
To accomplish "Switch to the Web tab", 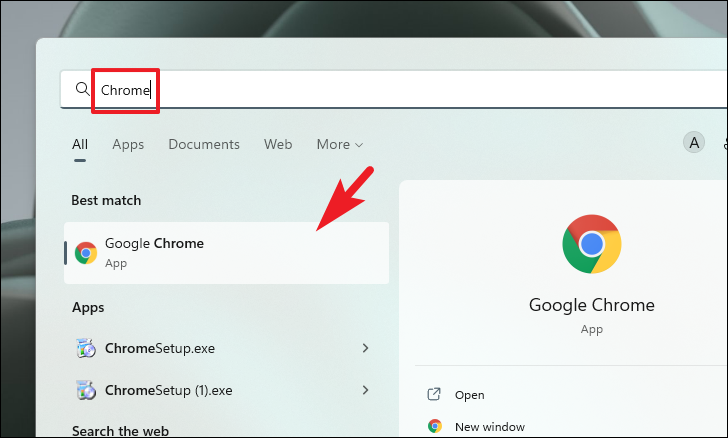I will (278, 144).
